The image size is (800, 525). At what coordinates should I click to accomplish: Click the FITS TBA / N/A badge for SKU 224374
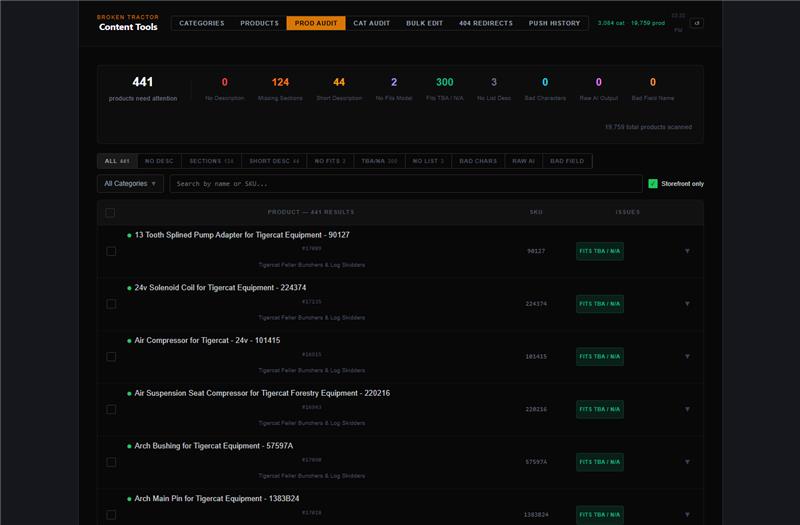pos(599,304)
